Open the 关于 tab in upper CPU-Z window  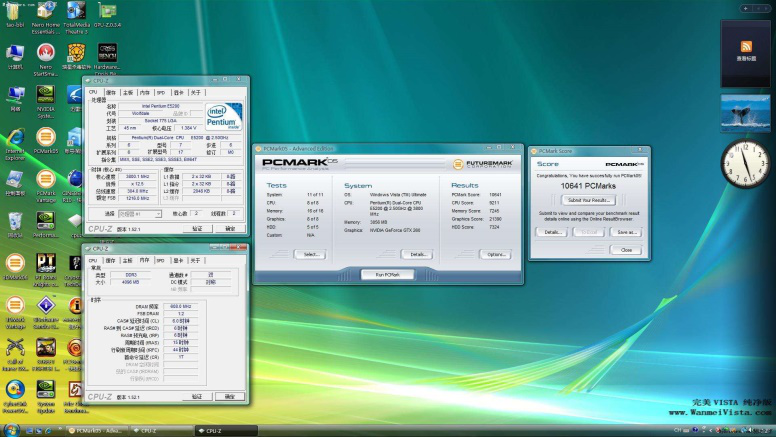click(x=196, y=93)
